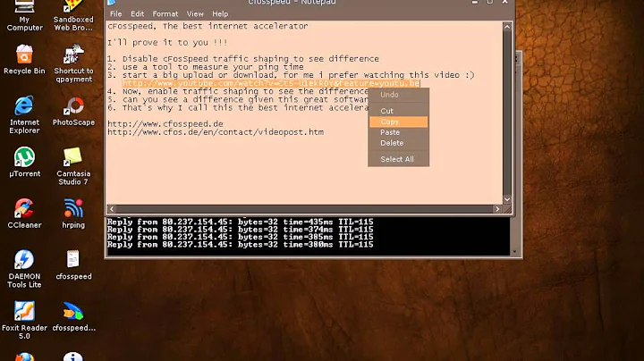644x361 pixels.
Task: Click line "1. Disable cFosSpeed traffic shaping"
Action: click(x=243, y=59)
